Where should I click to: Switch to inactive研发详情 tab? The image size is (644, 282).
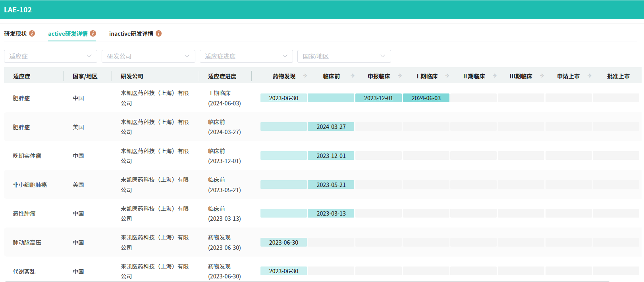coord(131,34)
